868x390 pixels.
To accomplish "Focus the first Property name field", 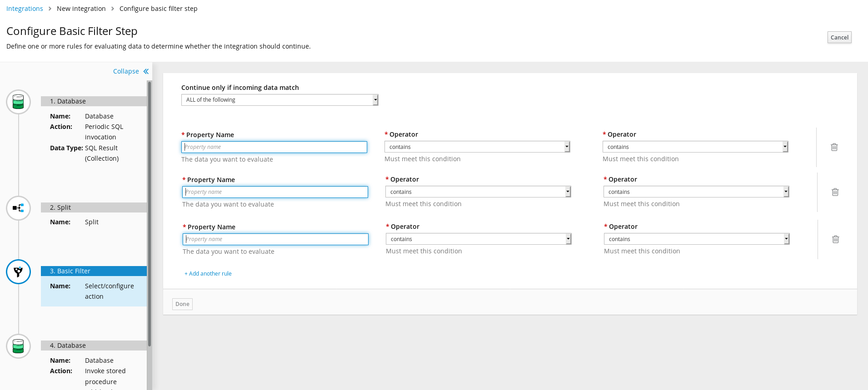I will click(x=274, y=147).
